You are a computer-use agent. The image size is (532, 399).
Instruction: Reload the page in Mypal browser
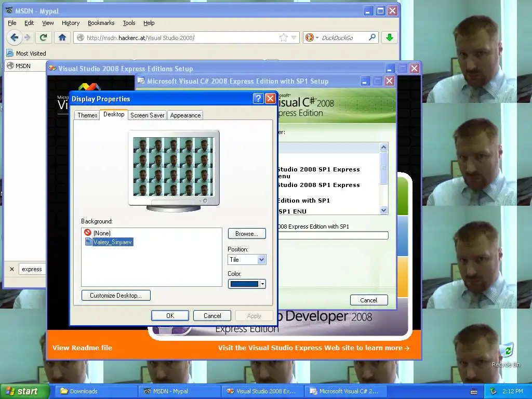[44, 37]
